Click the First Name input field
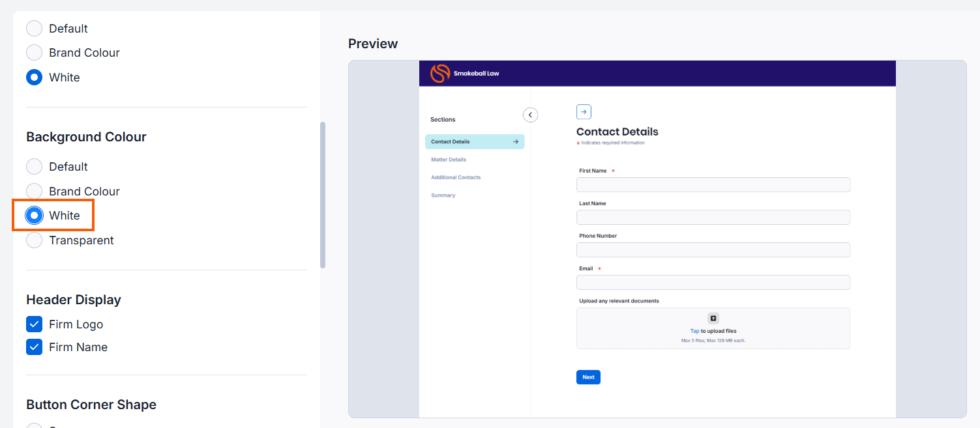 [713, 184]
